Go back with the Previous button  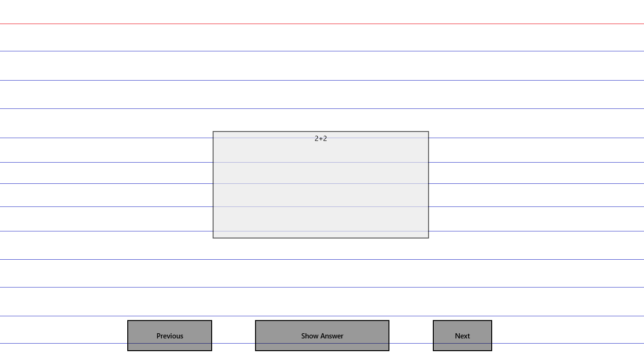[x=170, y=336]
